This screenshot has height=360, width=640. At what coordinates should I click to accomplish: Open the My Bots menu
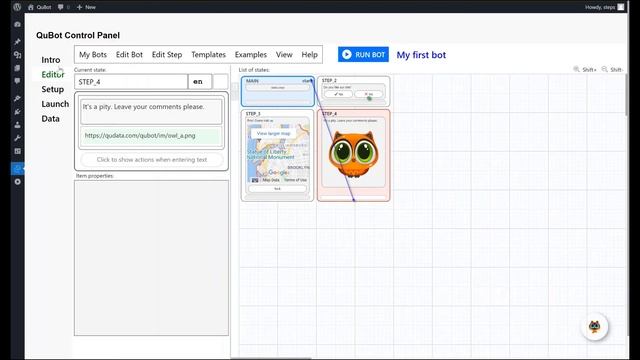pyautogui.click(x=93, y=55)
